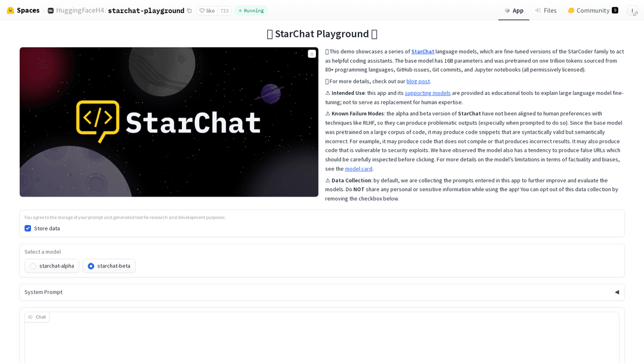Click the Spaces text in header
Image resolution: width=644 pixels, height=363 pixels.
28,11
